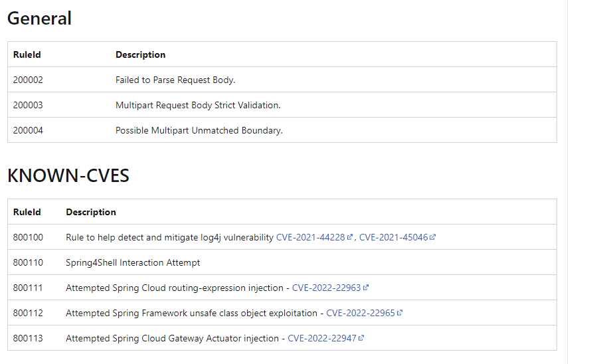Click RuleId column header in KNOWN-CVES table
597x364 pixels.
27,213
